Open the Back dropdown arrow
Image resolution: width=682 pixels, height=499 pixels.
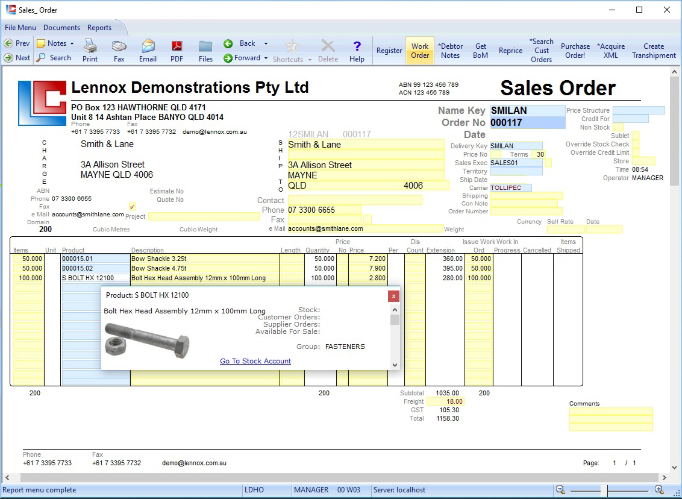(264, 44)
